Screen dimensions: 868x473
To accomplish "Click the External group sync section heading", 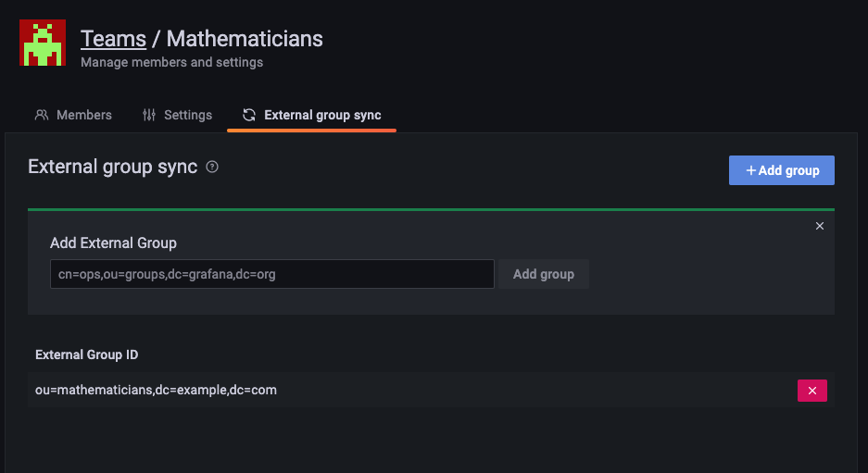I will [113, 167].
